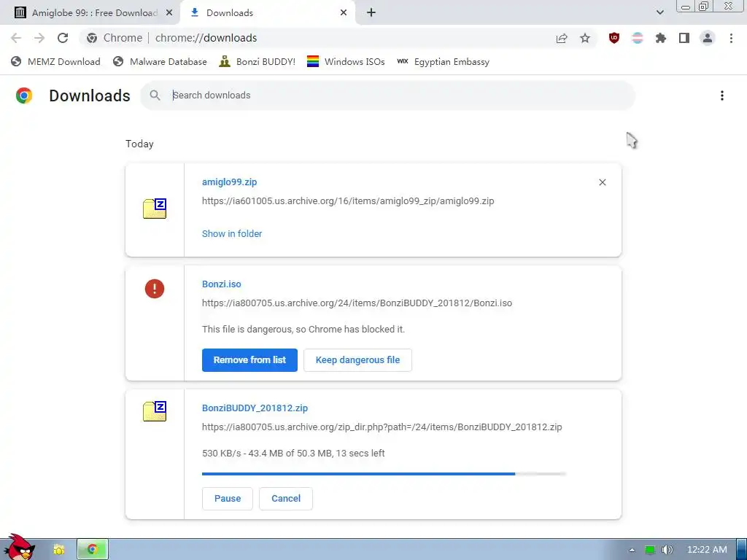Click the red warning icon for Bonzi.iso
The height and width of the screenshot is (560, 747).
click(155, 289)
